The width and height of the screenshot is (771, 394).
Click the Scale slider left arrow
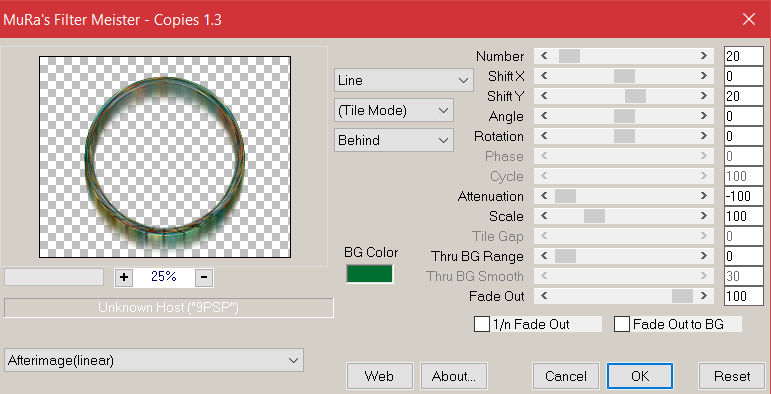[x=543, y=216]
